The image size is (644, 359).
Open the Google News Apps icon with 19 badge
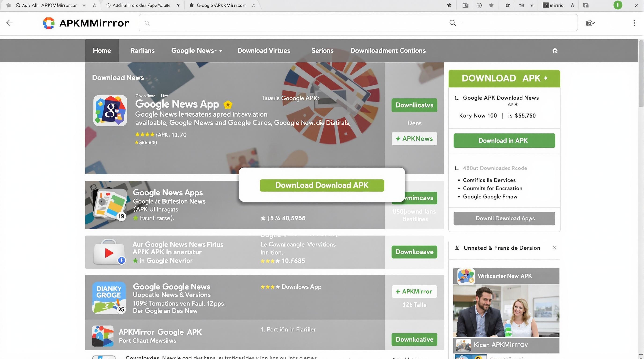click(110, 205)
